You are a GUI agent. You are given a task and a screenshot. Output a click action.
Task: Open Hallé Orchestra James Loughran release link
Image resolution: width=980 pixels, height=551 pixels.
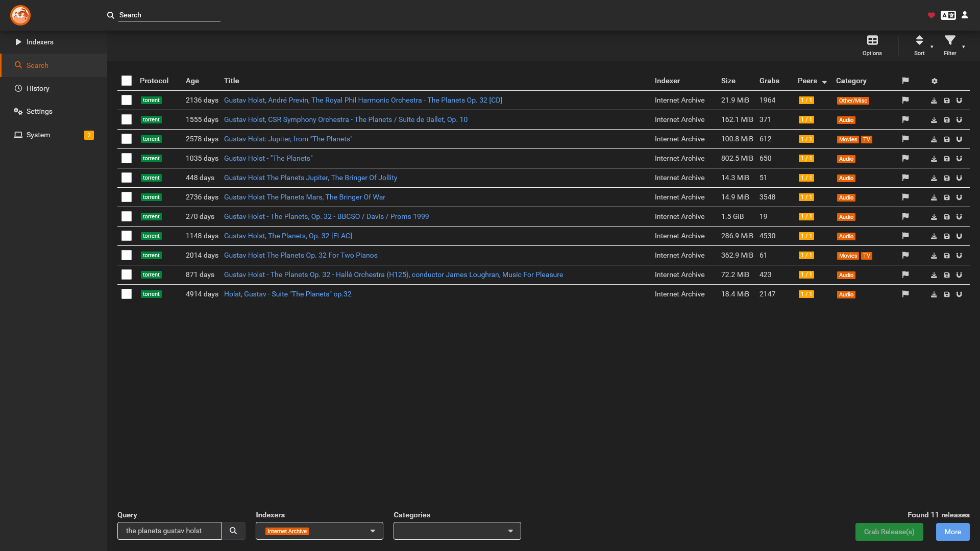394,274
